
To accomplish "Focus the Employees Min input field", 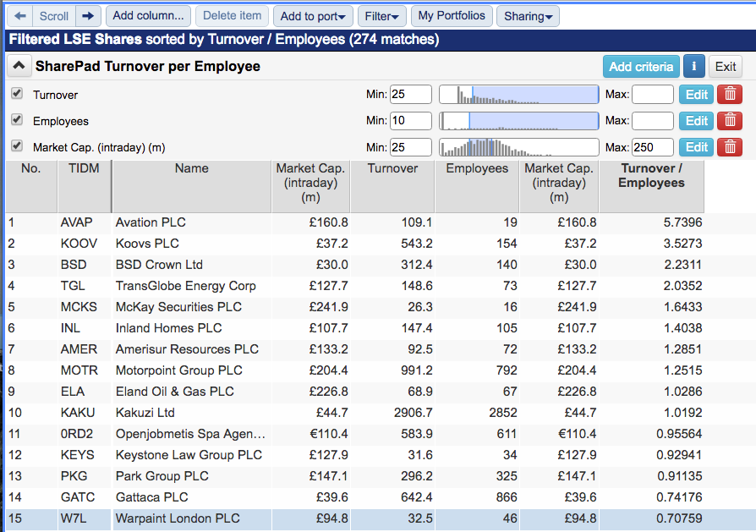I will (x=411, y=121).
